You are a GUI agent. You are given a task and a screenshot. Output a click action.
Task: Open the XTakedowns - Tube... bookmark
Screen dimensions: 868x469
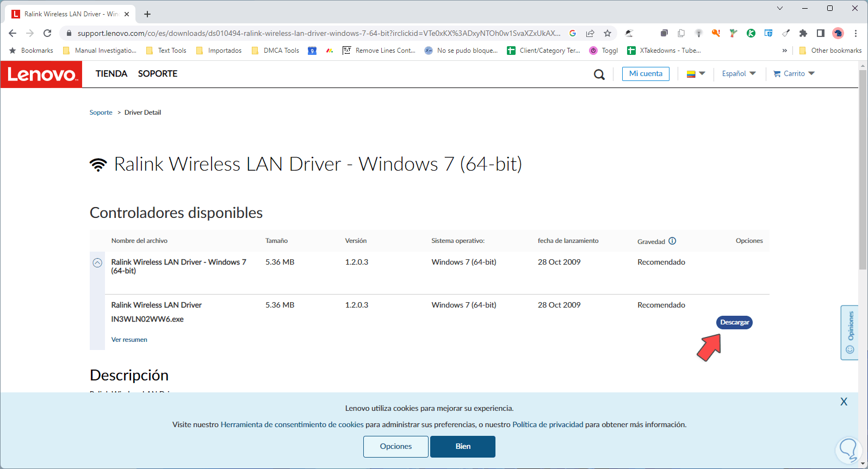point(664,51)
